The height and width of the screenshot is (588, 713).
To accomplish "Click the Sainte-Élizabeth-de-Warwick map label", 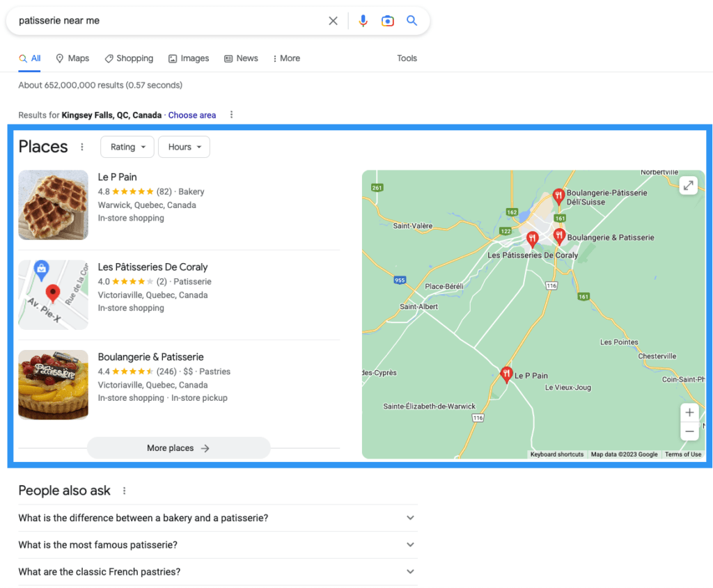I will tap(429, 406).
